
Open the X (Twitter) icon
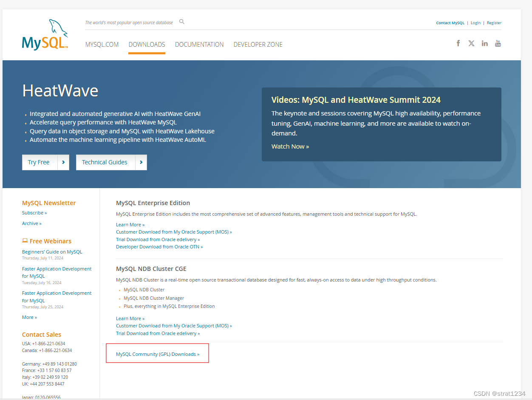tap(471, 43)
